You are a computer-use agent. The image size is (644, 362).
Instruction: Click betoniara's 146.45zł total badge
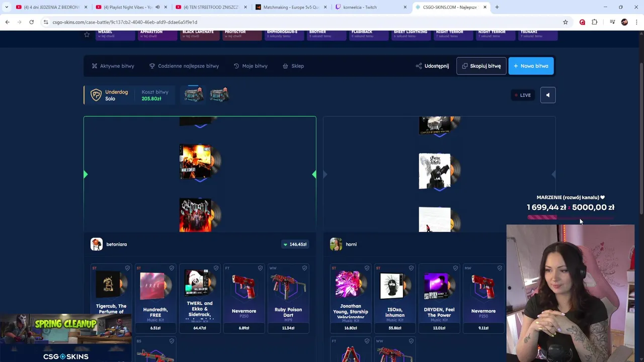click(x=295, y=244)
